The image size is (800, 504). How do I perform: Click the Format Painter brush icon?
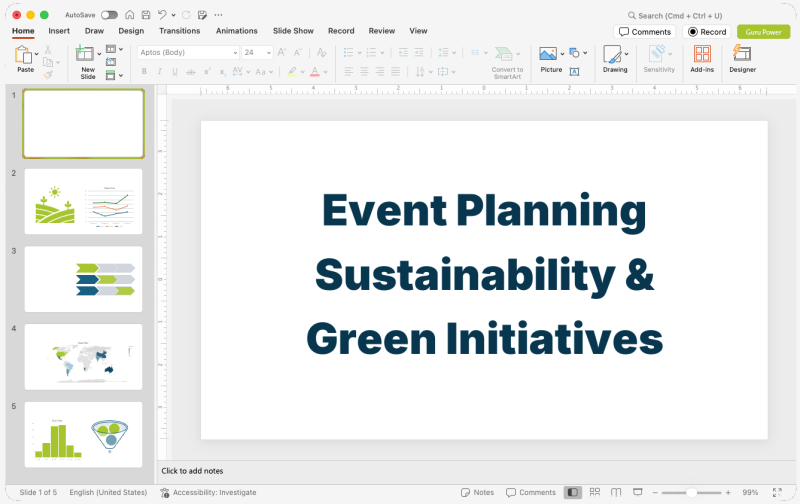[x=48, y=74]
